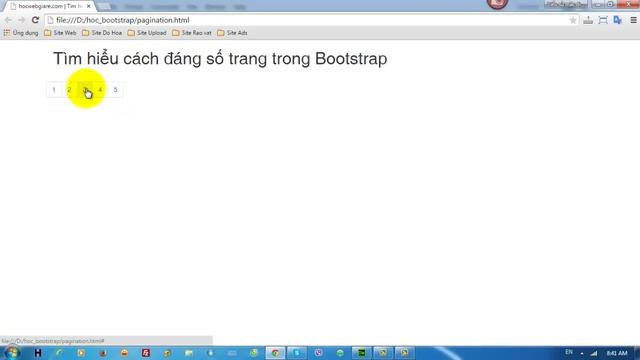Image resolution: width=640 pixels, height=360 pixels.
Task: Open the Site Rao vat bookmark folder
Action: click(192, 33)
